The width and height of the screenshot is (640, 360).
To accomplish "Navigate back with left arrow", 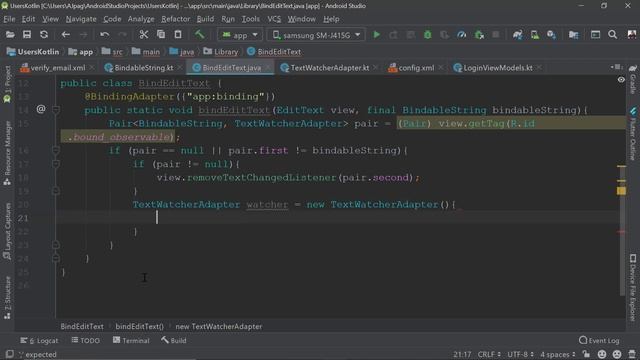I will (65, 35).
